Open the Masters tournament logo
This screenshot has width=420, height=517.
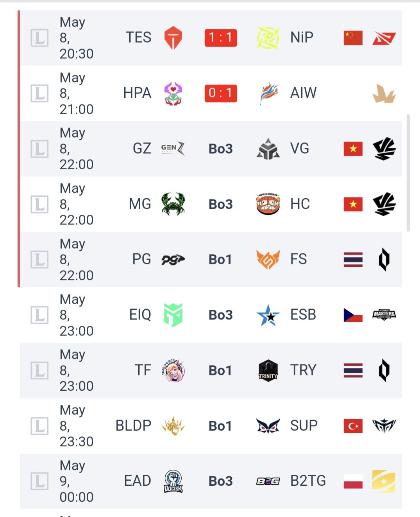point(384,314)
